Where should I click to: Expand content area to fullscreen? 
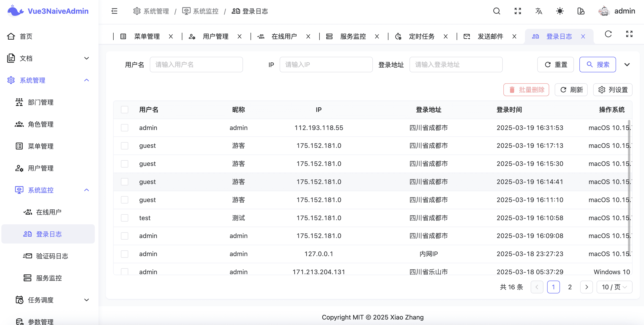coord(630,34)
